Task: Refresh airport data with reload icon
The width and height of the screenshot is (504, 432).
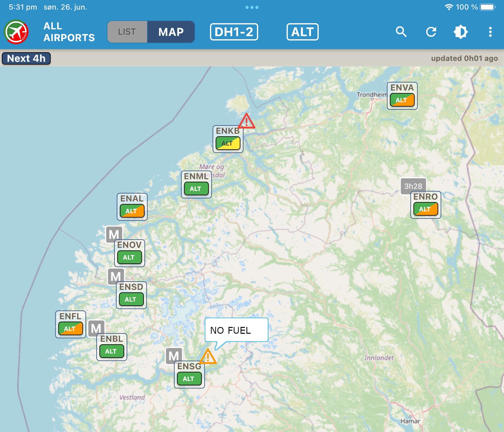Action: (431, 32)
